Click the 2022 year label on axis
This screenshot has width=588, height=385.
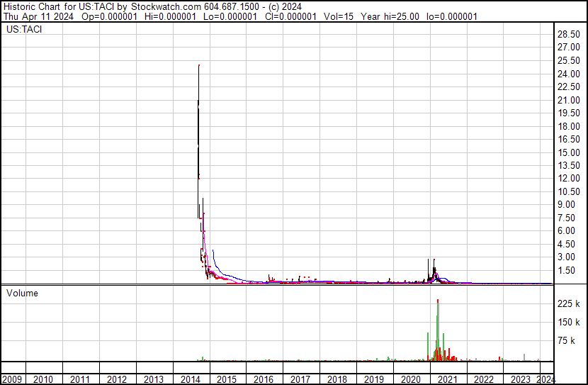pyautogui.click(x=484, y=379)
